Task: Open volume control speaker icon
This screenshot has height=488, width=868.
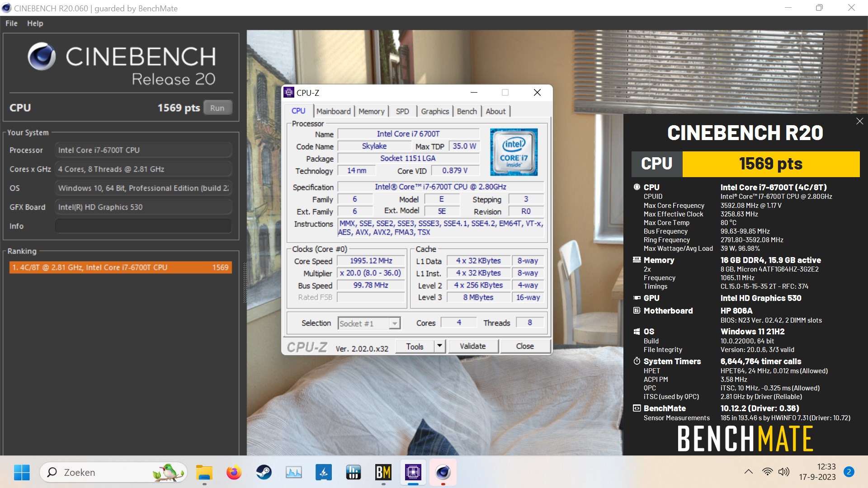Action: [783, 472]
